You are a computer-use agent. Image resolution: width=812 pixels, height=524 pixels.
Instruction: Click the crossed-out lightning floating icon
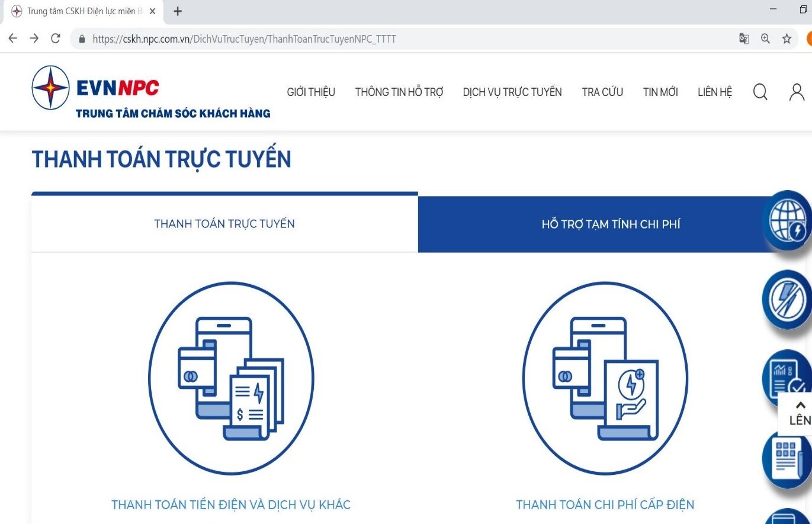[x=787, y=300]
